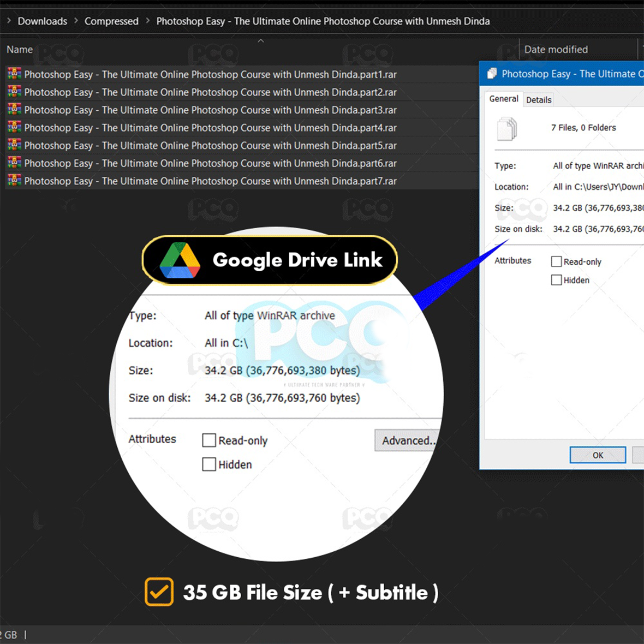Open file name ending in Dinda.part7.rar

[210, 181]
